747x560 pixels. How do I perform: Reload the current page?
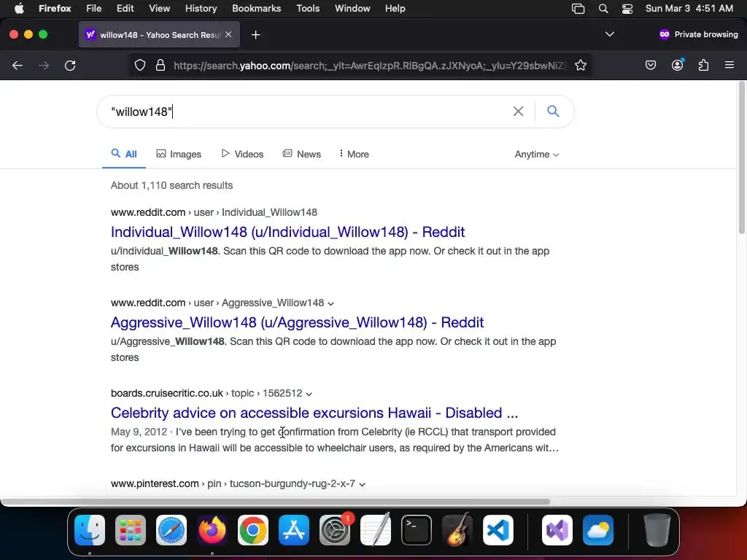(70, 65)
